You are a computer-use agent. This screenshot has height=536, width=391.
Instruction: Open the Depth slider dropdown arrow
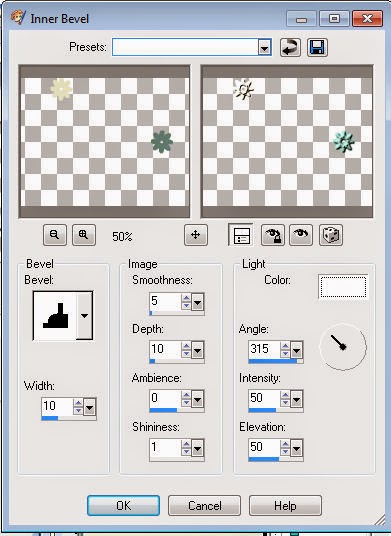click(x=198, y=350)
